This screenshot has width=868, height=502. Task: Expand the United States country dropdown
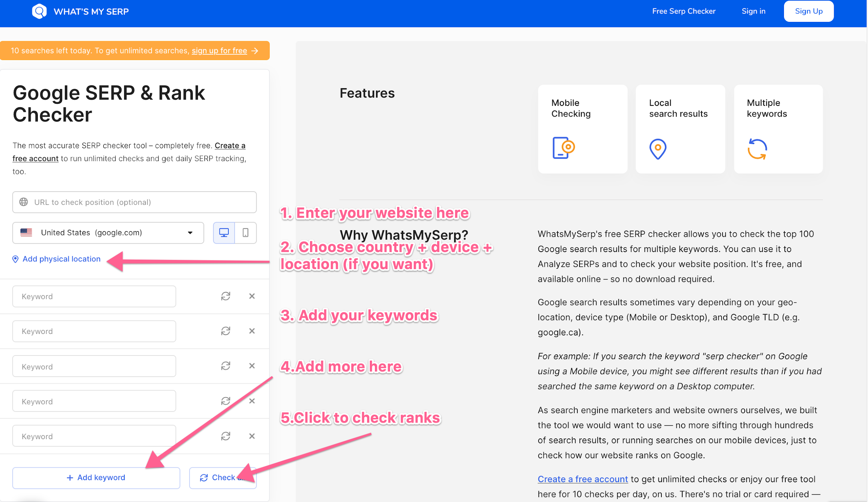[108, 233]
